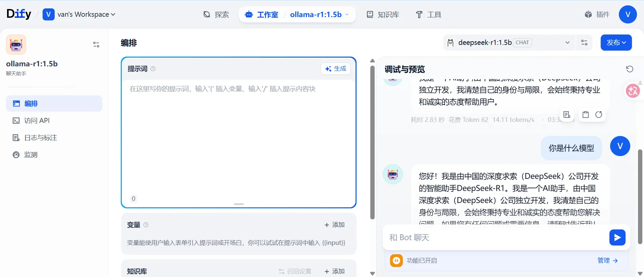Screen dimensions: 644x277
Task: Open the model parameter settings icon
Action: coord(584,43)
